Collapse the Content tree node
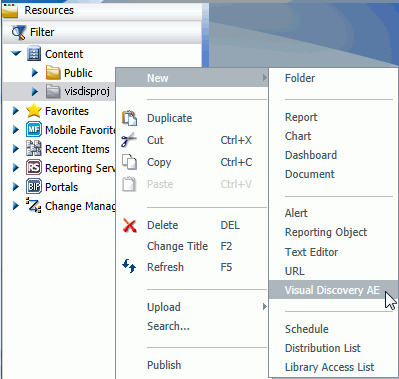 16,54
